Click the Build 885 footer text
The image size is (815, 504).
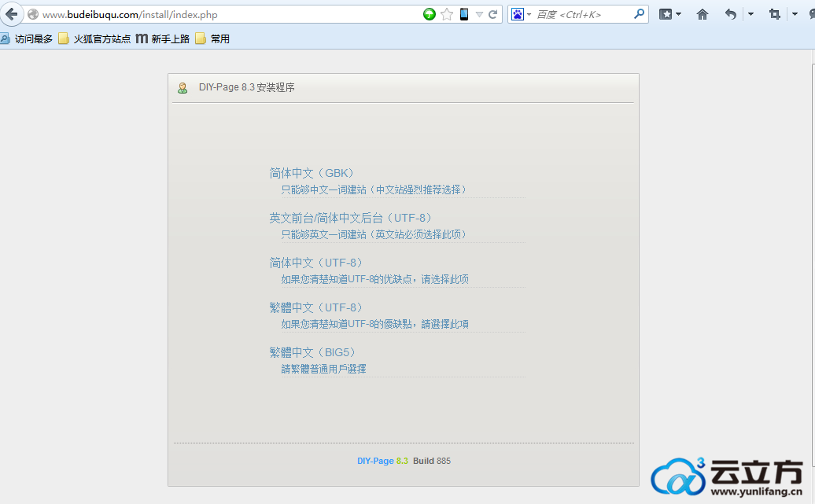tap(432, 461)
